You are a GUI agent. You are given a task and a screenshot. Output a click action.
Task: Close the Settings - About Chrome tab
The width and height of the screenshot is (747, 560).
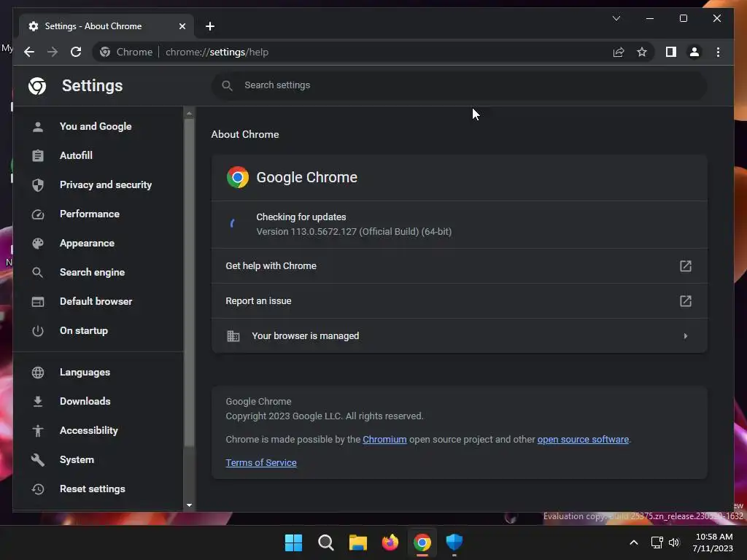click(x=182, y=26)
